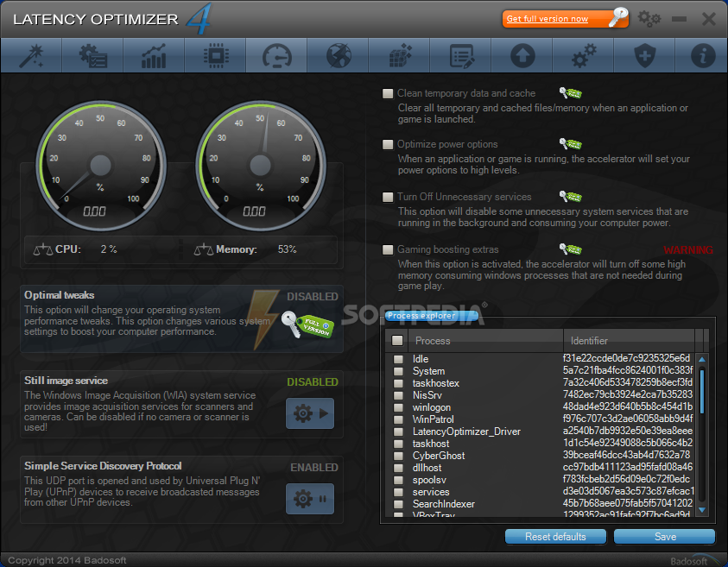Open the info about tab
Viewport: 728px width, 567px height.
(702, 56)
